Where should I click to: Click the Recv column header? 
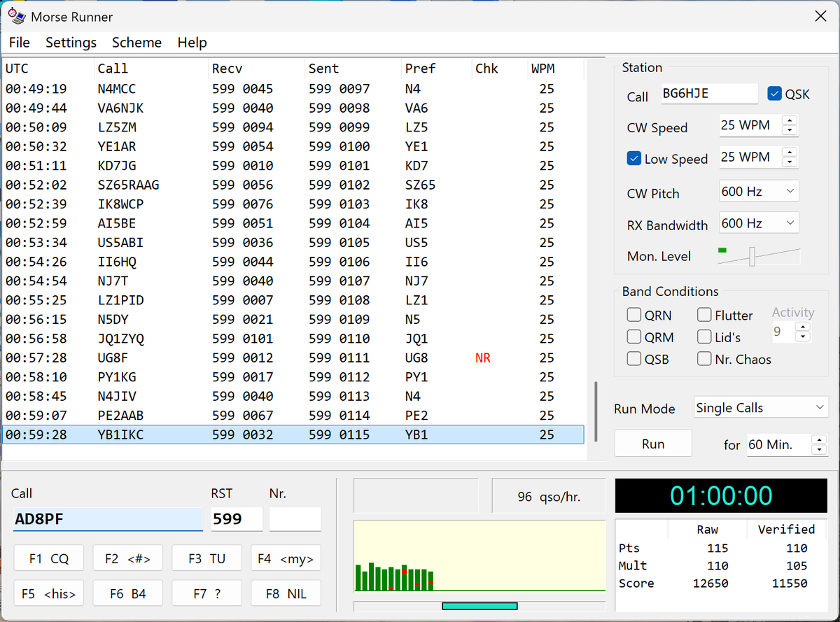(257, 69)
